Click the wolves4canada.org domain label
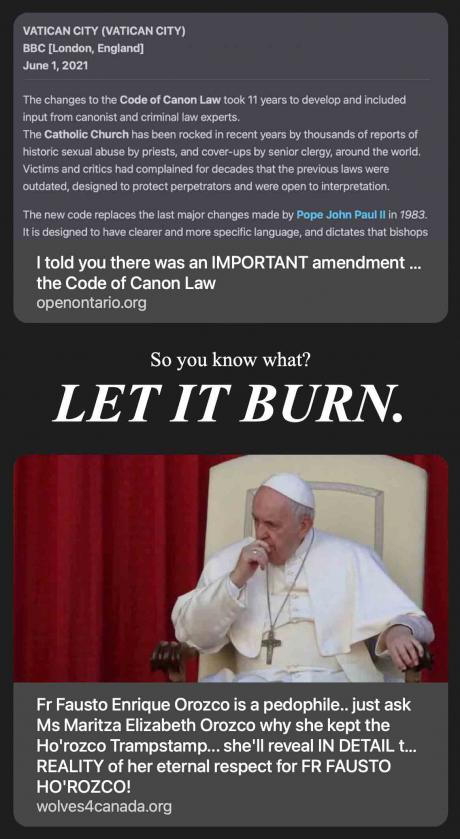The image size is (460, 839). tap(104, 806)
